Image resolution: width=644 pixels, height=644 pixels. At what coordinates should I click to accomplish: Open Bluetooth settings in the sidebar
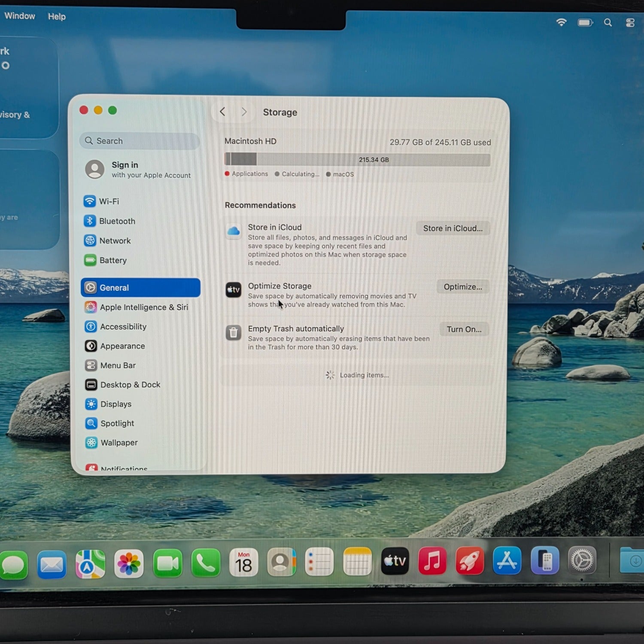pos(140,221)
